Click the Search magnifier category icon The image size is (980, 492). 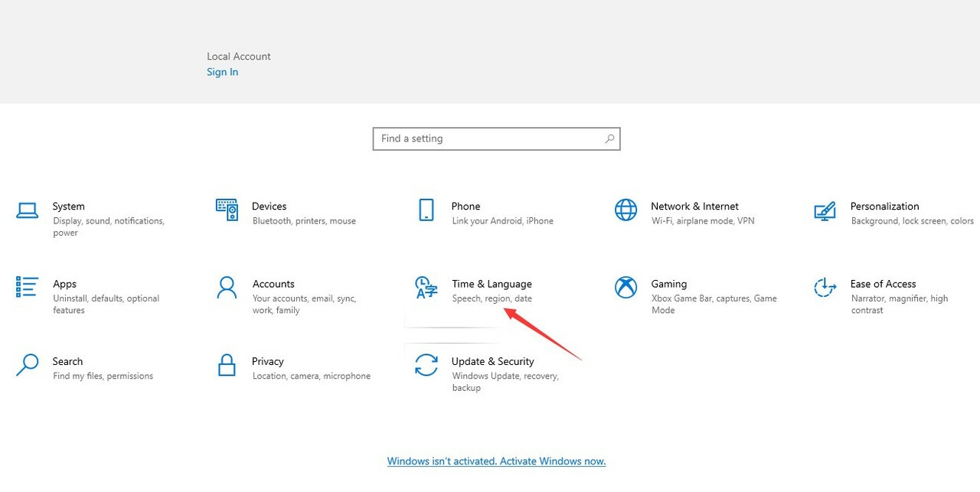click(28, 365)
